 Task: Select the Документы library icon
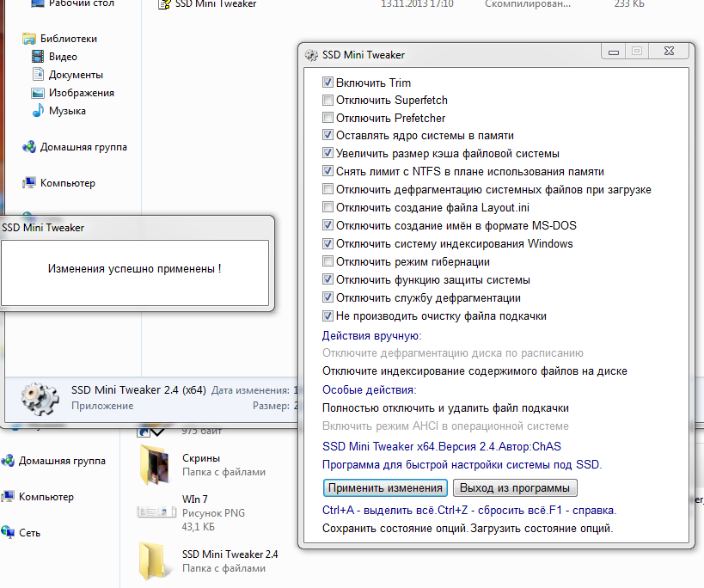[x=38, y=74]
